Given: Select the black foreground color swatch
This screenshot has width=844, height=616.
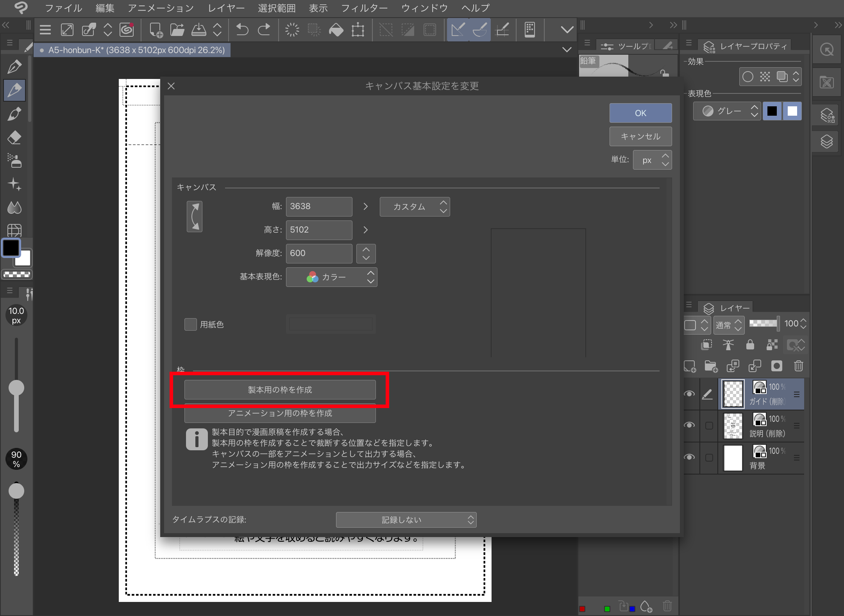Looking at the screenshot, I should (11, 247).
